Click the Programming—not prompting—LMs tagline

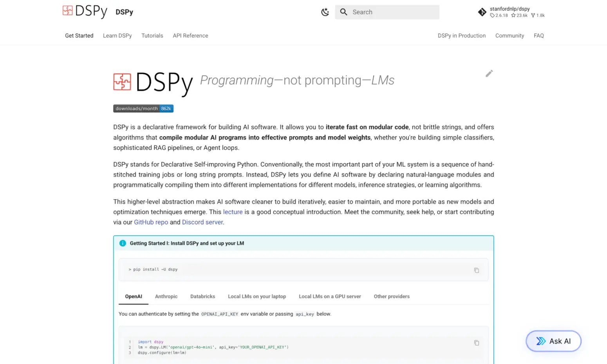click(297, 80)
